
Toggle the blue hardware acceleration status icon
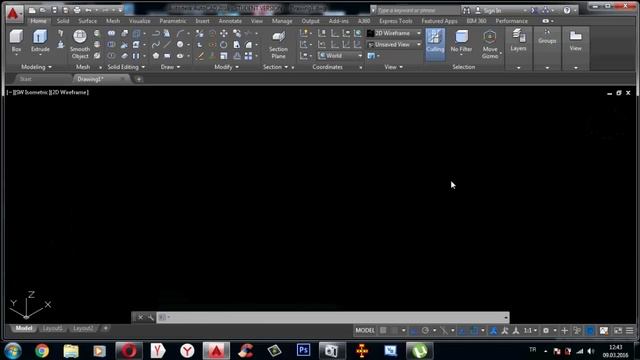pos(590,331)
